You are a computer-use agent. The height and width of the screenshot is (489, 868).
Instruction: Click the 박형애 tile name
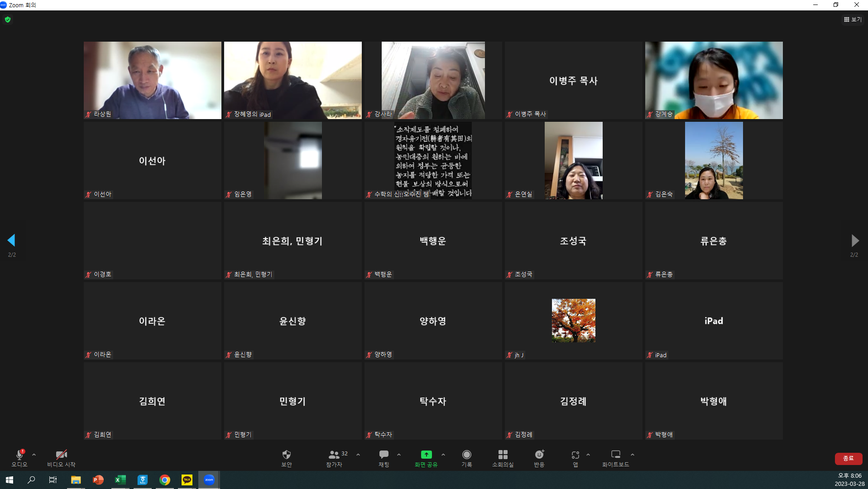point(714,401)
